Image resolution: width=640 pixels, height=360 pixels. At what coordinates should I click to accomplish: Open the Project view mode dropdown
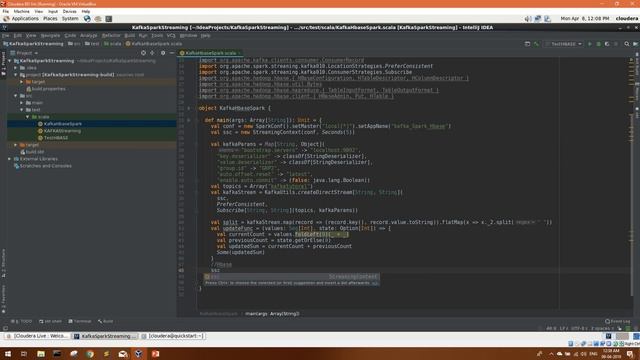24,53
